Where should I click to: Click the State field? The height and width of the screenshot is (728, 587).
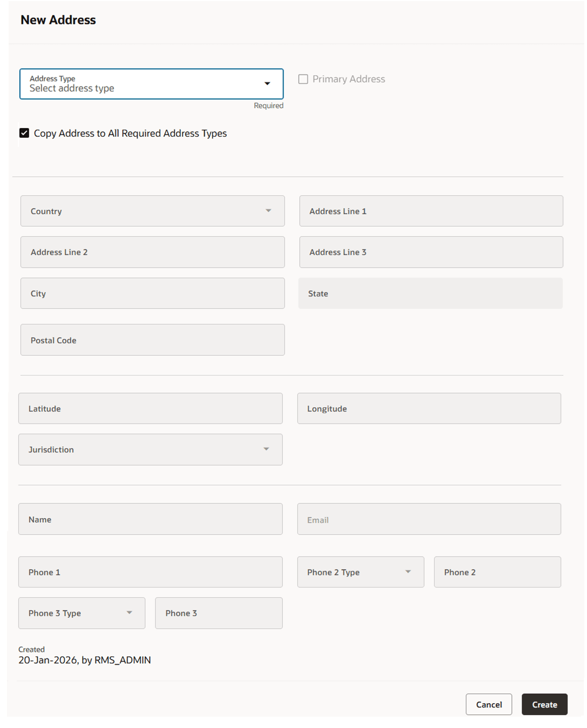point(430,294)
